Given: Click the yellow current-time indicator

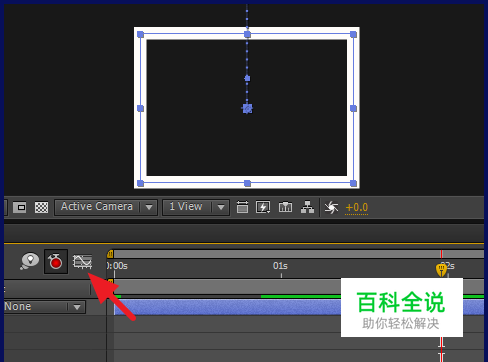Looking at the screenshot, I should pyautogui.click(x=442, y=270).
